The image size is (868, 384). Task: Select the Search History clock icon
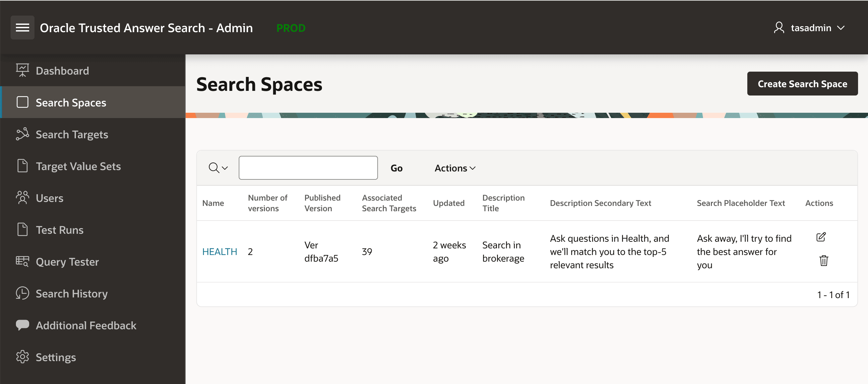(22, 293)
